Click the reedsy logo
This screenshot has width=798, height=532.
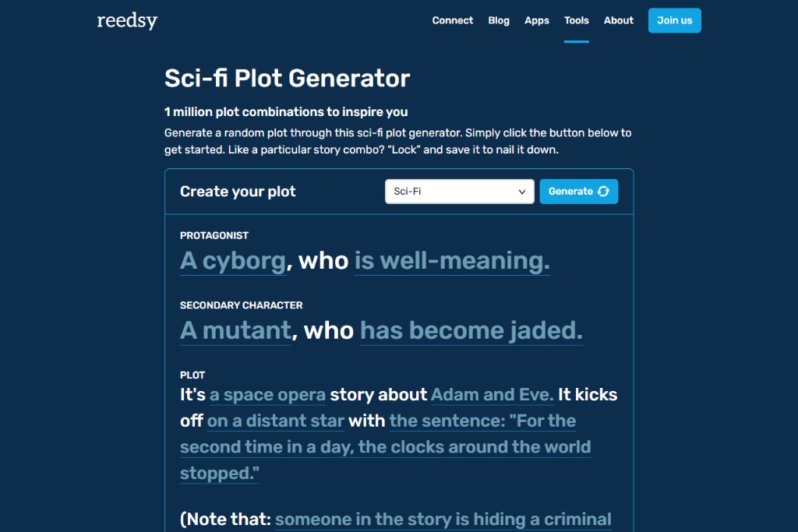pos(126,21)
